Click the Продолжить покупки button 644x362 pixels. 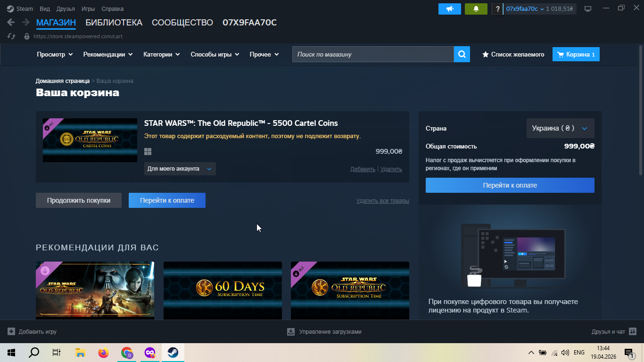pyautogui.click(x=79, y=200)
